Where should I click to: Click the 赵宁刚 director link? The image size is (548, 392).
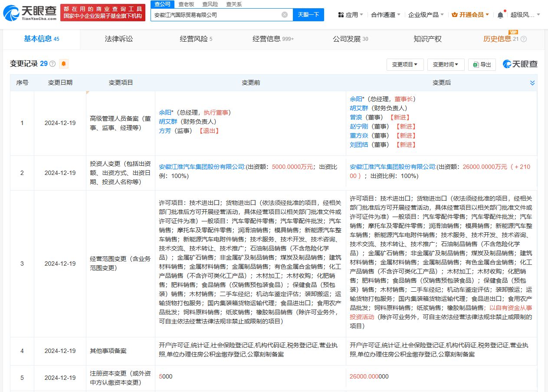tap(359, 126)
